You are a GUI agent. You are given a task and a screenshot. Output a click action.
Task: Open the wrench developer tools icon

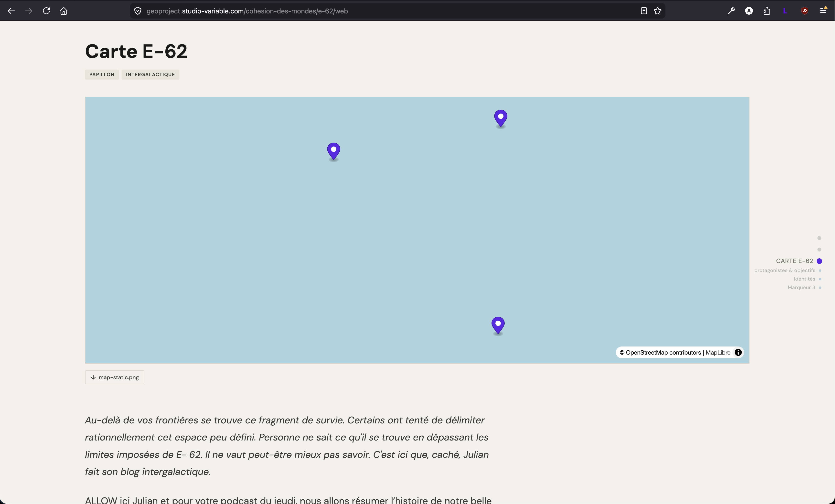tap(731, 11)
